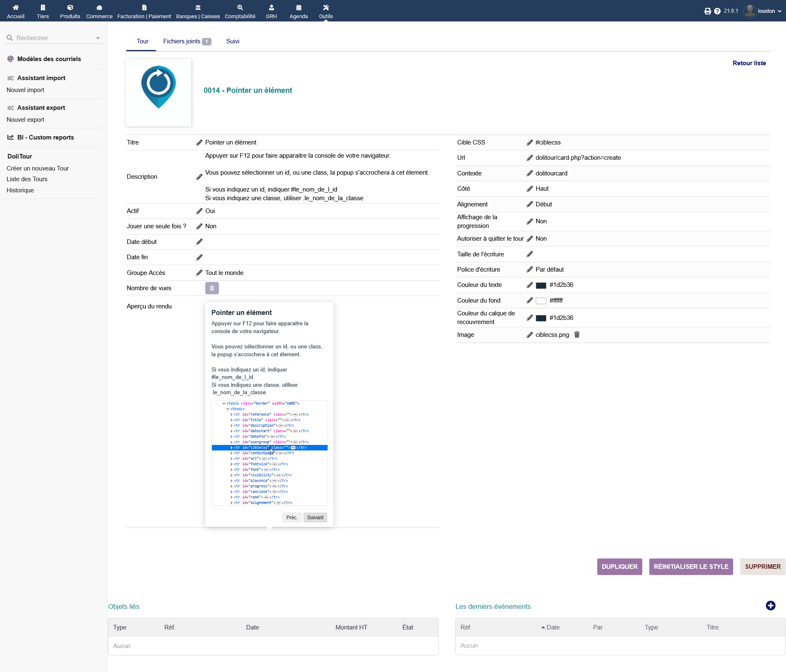Edit the Cible CSS field via pencil
This screenshot has height=672, width=786.
530,142
